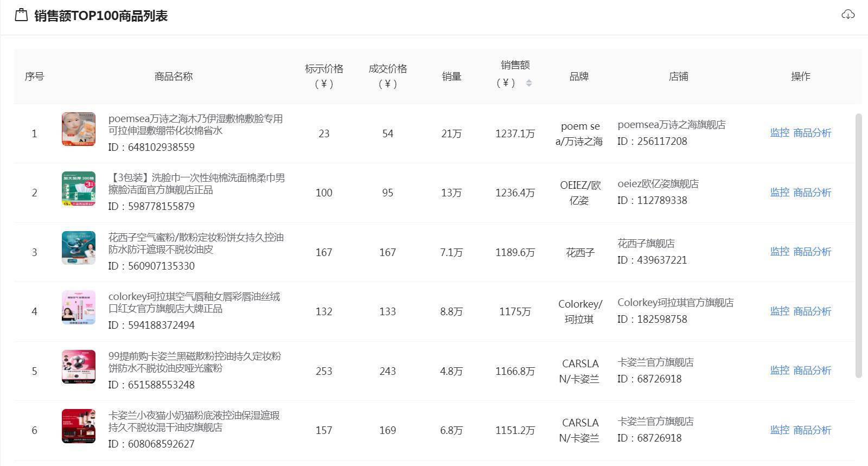Image resolution: width=868 pixels, height=466 pixels.
Task: Click product ID 598778155879
Action: click(x=151, y=206)
